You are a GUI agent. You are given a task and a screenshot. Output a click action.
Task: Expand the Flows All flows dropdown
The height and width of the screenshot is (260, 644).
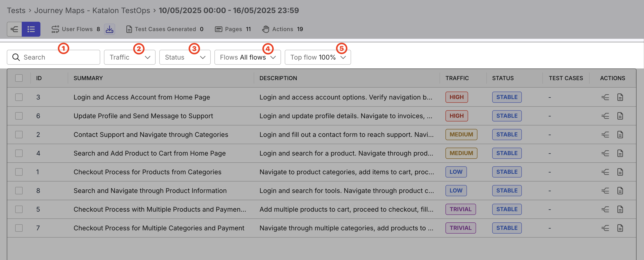pyautogui.click(x=247, y=57)
